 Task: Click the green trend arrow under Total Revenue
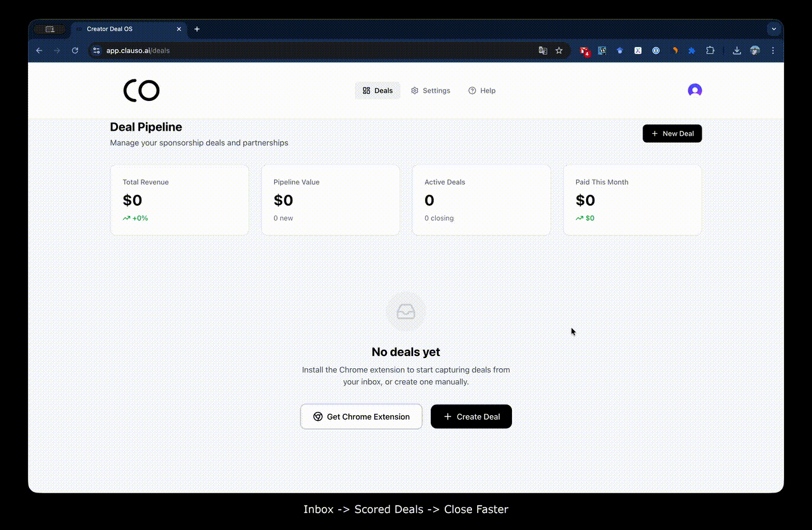coord(126,218)
